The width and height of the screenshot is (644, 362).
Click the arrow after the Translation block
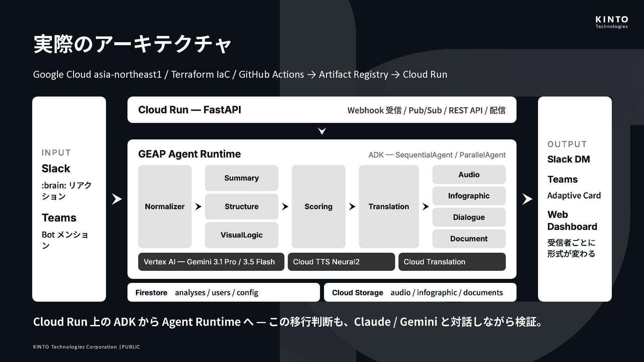pyautogui.click(x=425, y=206)
